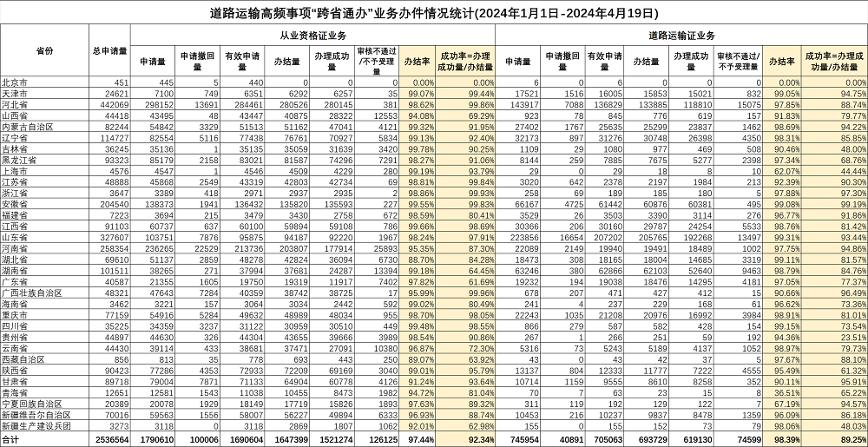The width and height of the screenshot is (868, 447).
Task: Select 河北省 road permit applications 143917
Action: 523,103
